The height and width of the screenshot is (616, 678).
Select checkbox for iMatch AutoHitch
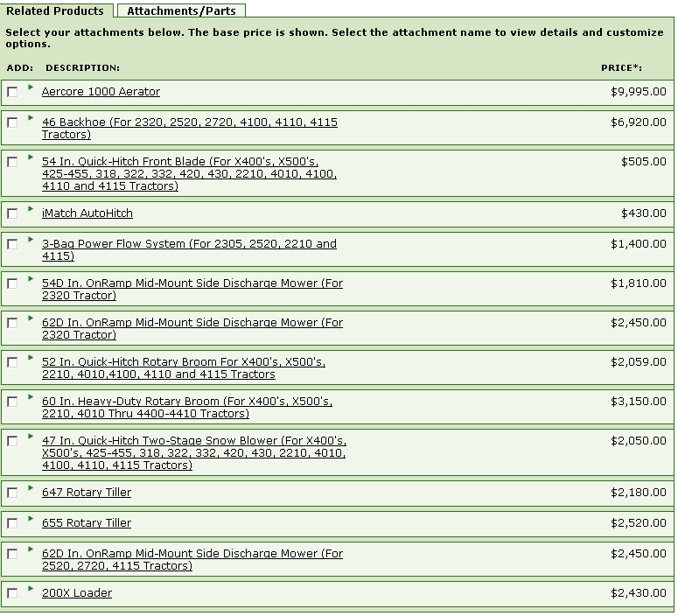tap(12, 213)
